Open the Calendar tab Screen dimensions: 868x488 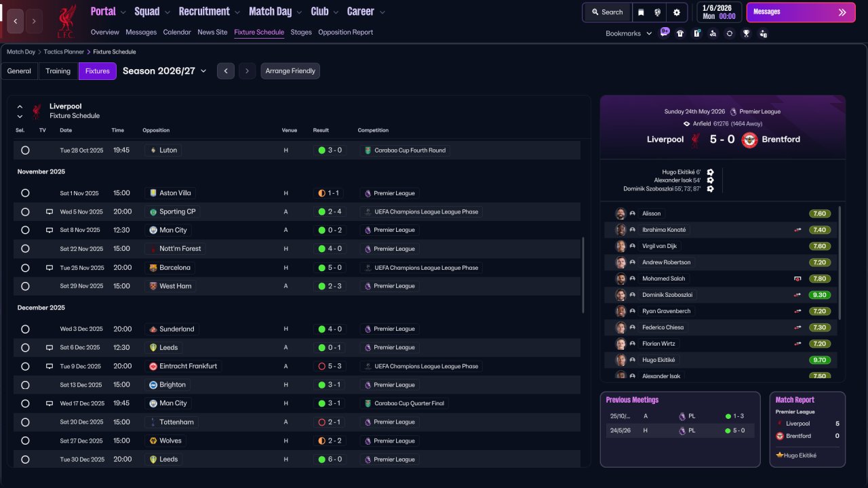pyautogui.click(x=177, y=32)
